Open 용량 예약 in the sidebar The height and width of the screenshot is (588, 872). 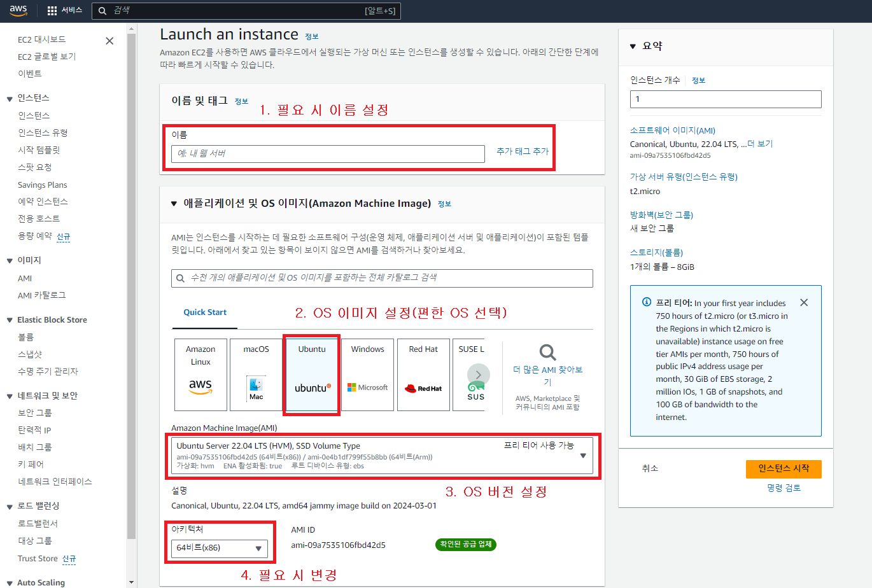(35, 236)
